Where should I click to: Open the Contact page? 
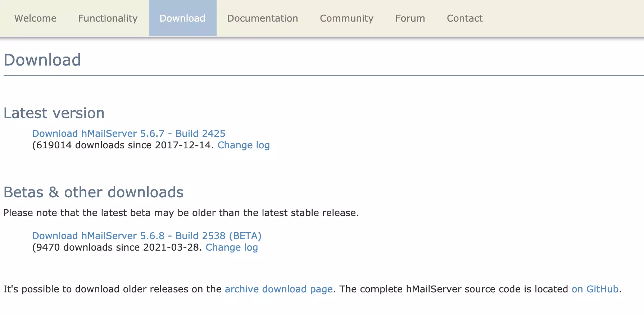(x=464, y=18)
